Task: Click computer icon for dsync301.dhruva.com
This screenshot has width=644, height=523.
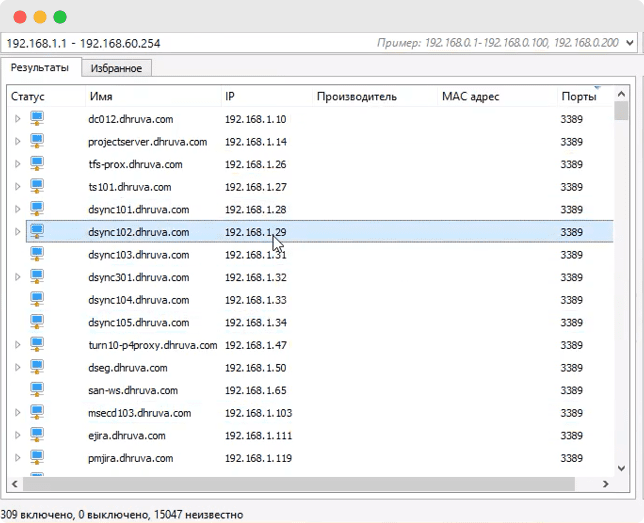Action: 37,277
